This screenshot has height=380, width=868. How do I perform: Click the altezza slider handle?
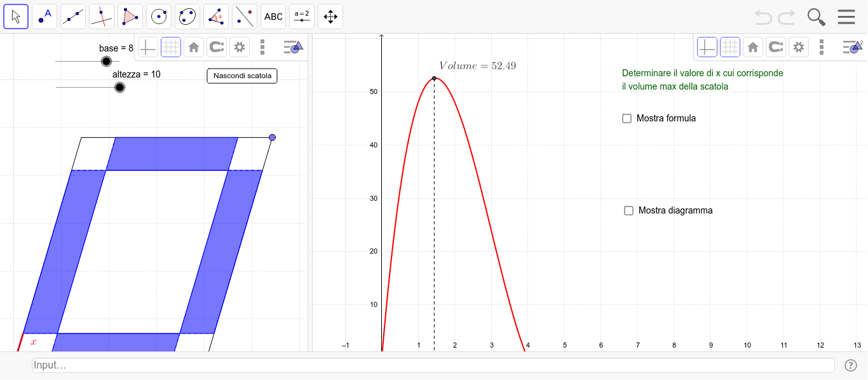pyautogui.click(x=119, y=87)
